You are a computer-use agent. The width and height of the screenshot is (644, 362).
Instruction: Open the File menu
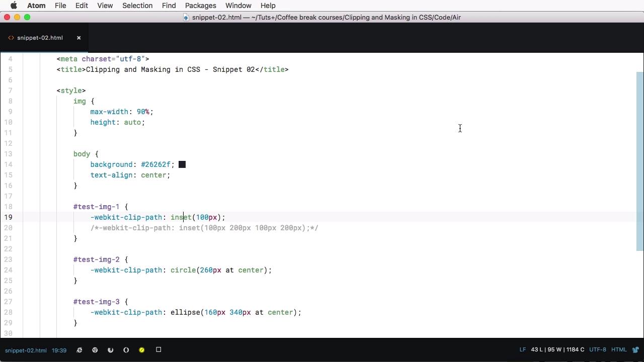tap(60, 6)
